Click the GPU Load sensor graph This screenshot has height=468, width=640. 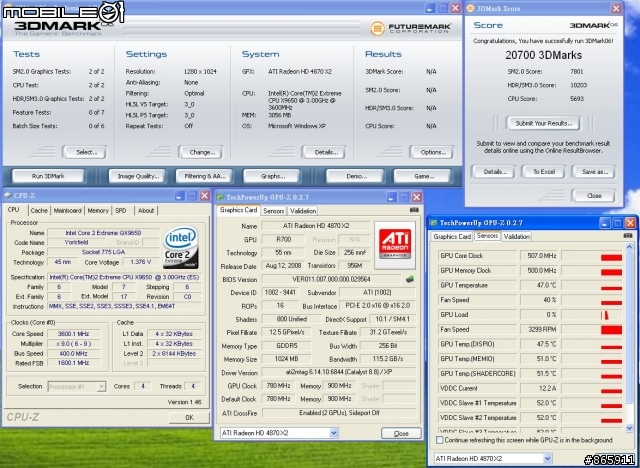click(x=592, y=315)
